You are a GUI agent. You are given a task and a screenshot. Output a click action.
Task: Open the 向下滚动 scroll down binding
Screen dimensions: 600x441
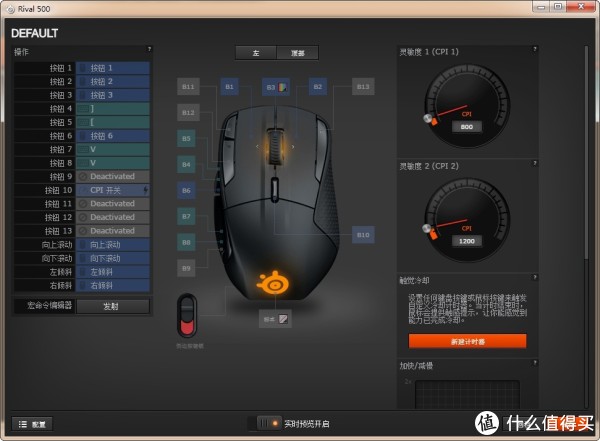point(112,258)
